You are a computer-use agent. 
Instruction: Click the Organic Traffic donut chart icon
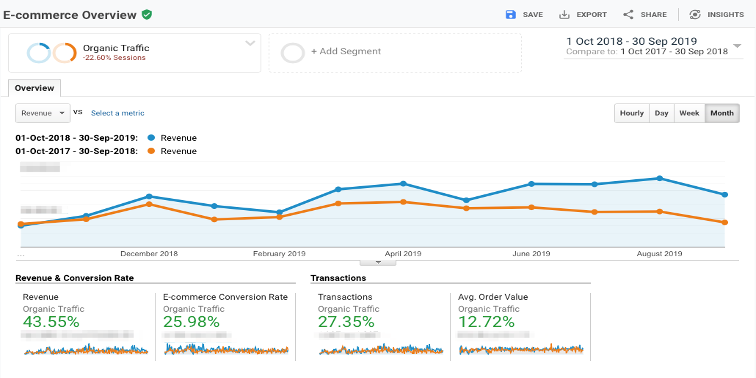(x=52, y=53)
